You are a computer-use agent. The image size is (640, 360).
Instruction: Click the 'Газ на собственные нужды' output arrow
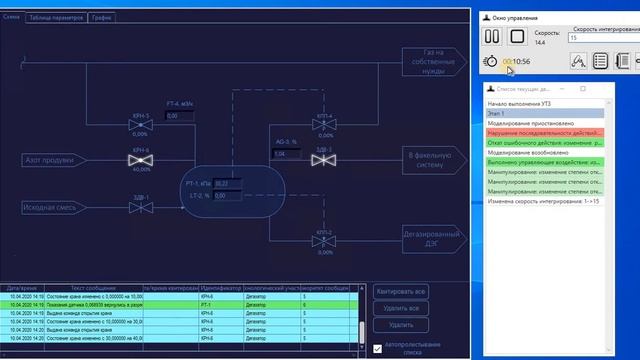pyautogui.click(x=434, y=62)
